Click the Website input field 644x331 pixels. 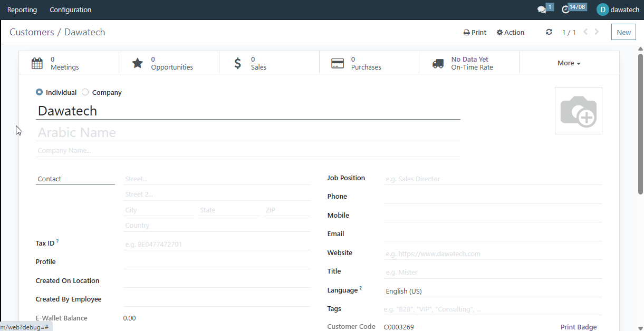pos(493,254)
